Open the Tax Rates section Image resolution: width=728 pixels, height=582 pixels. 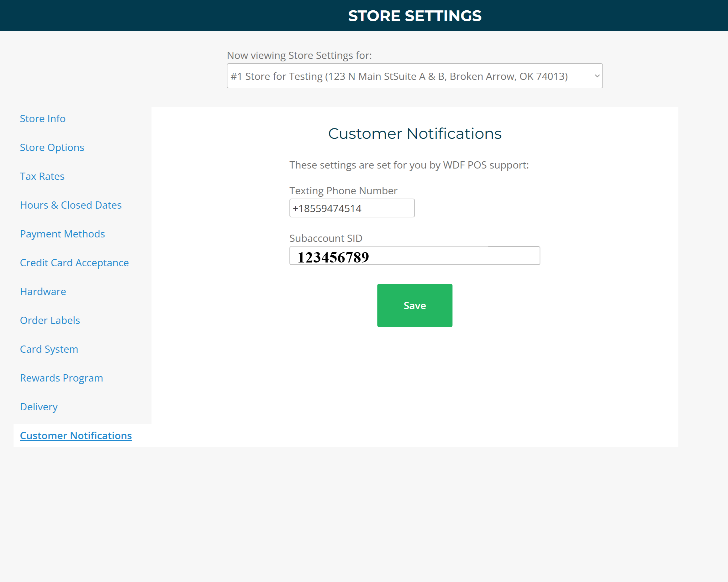pos(42,176)
